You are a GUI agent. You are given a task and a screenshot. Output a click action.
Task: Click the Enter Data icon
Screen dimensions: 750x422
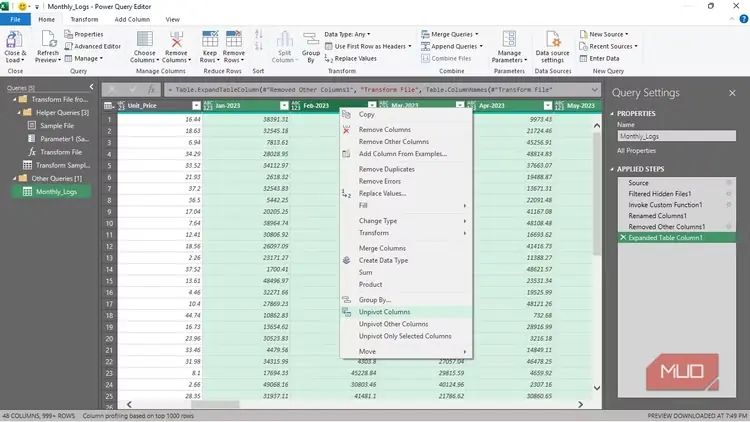(584, 58)
